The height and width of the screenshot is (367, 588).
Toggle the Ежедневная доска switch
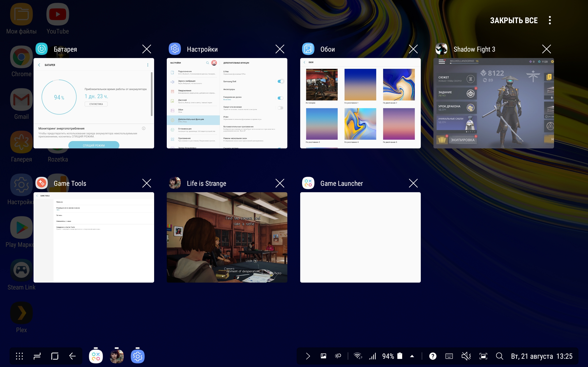pyautogui.click(x=280, y=98)
